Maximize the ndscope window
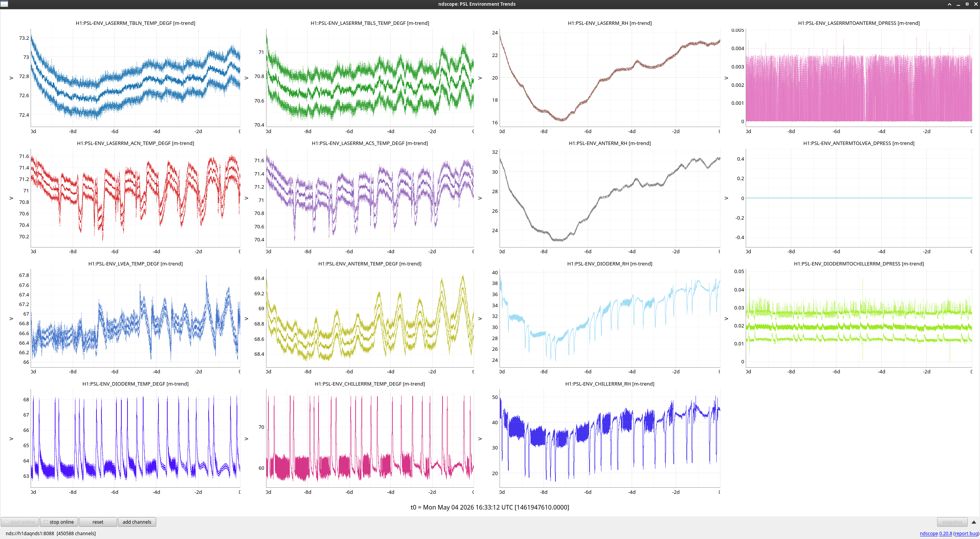Viewport: 980px width, 539px height. [967, 4]
